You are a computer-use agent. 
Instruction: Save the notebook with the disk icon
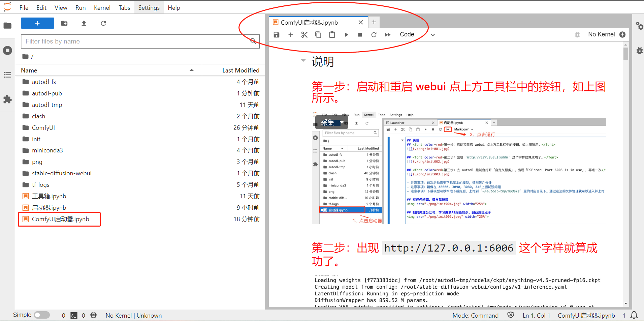tap(277, 35)
